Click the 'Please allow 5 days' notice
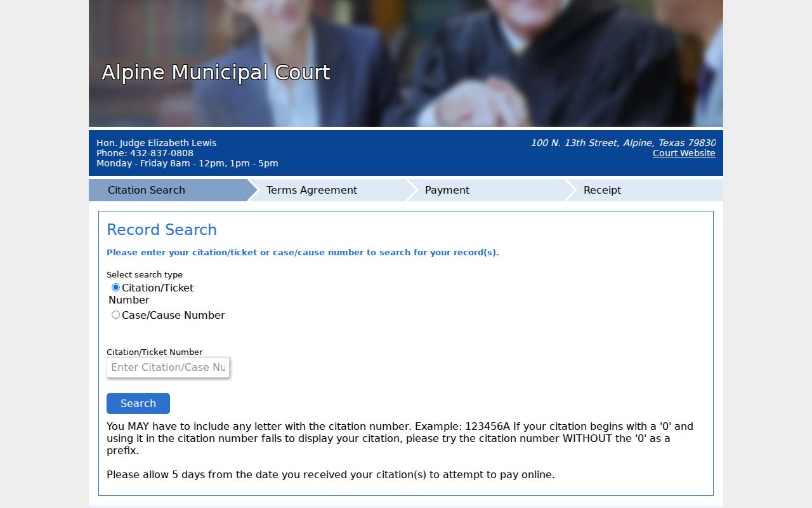 [331, 474]
